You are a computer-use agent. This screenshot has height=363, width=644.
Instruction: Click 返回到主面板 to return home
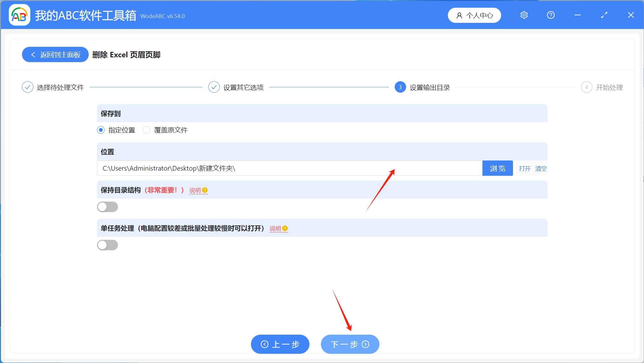click(x=55, y=54)
